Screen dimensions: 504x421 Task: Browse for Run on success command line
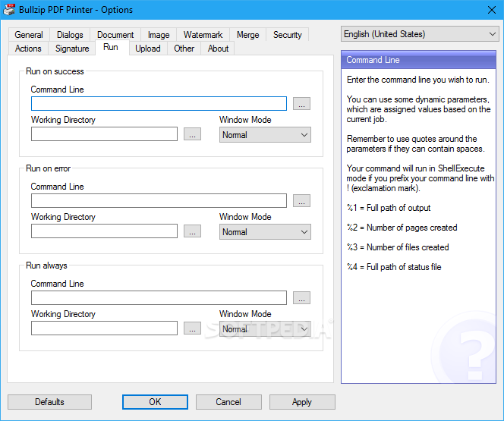point(301,104)
